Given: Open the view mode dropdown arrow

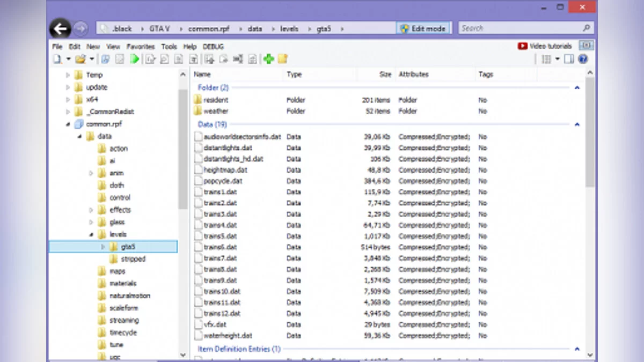Looking at the screenshot, I should (x=557, y=59).
